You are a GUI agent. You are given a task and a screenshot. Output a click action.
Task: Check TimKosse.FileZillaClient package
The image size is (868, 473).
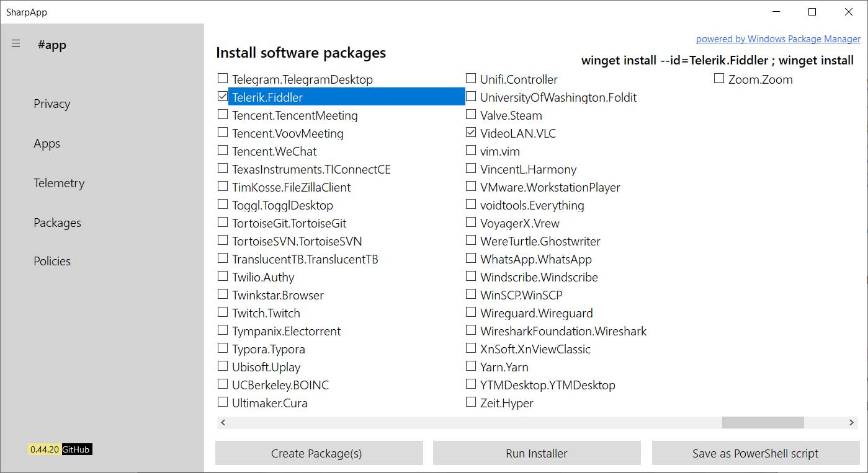222,187
